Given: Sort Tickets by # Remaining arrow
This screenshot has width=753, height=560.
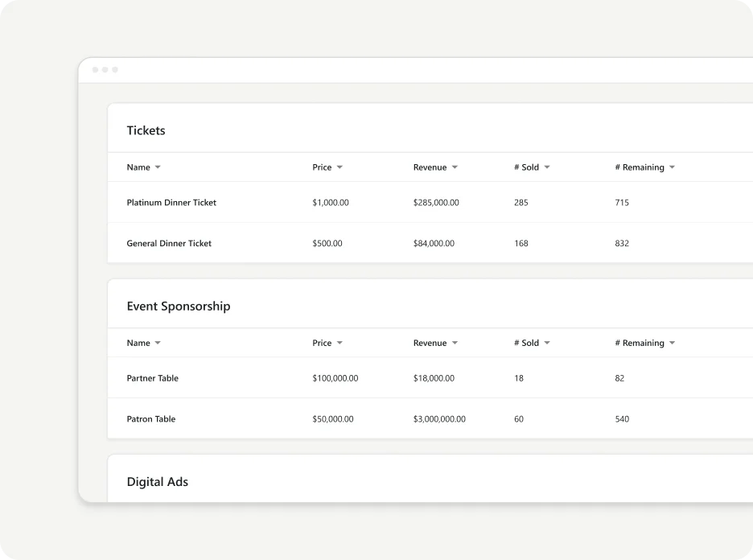Looking at the screenshot, I should 672,167.
